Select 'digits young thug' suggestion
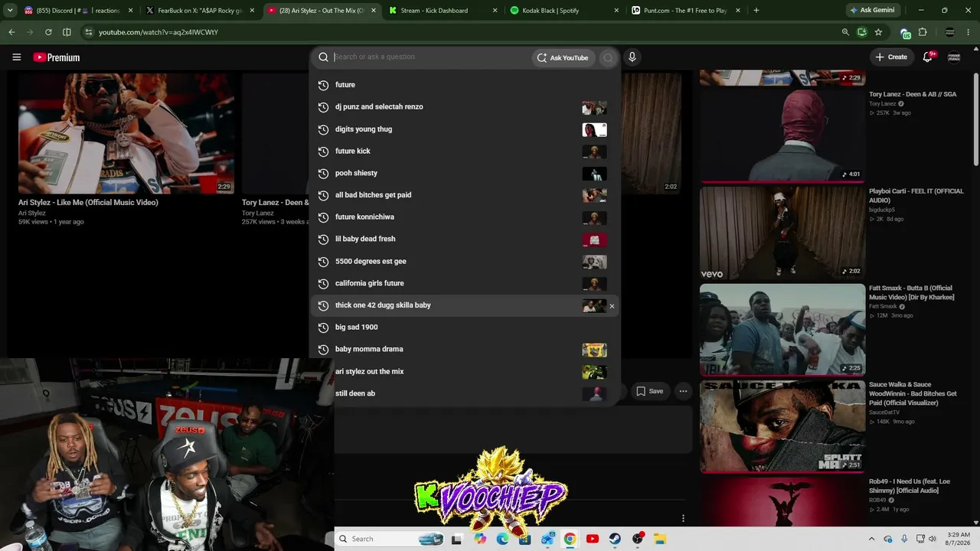The height and width of the screenshot is (551, 980). point(464,129)
